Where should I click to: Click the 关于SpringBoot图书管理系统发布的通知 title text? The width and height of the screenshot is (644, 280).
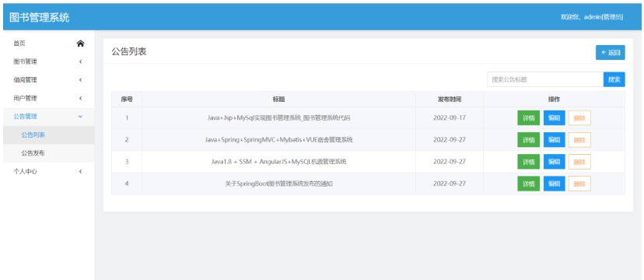[279, 184]
